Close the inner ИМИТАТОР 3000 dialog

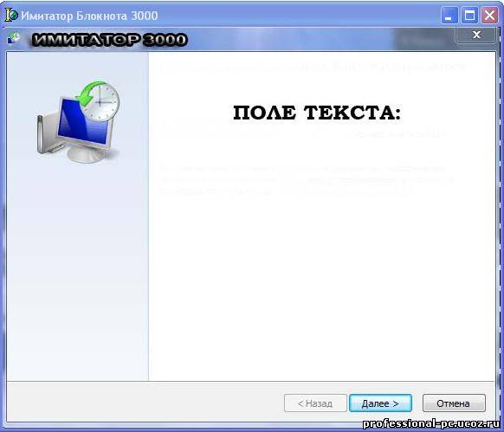click(x=476, y=35)
